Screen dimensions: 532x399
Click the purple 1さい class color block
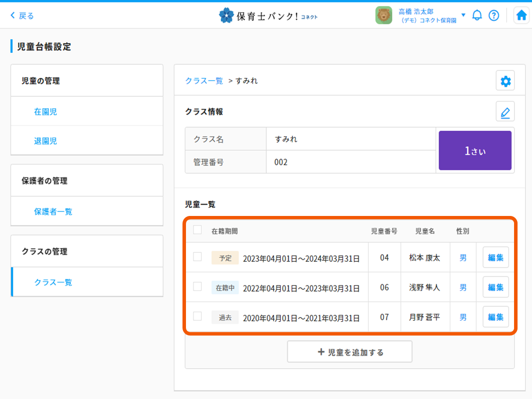pyautogui.click(x=475, y=151)
